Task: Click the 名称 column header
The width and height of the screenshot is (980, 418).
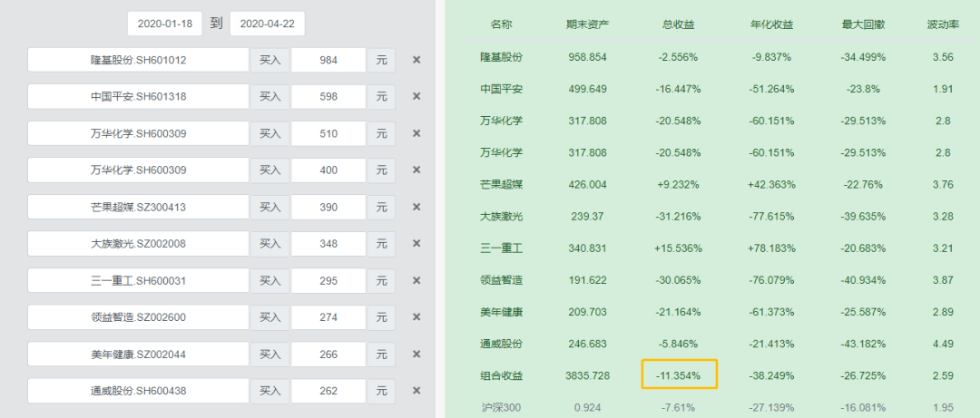Action: (x=501, y=25)
